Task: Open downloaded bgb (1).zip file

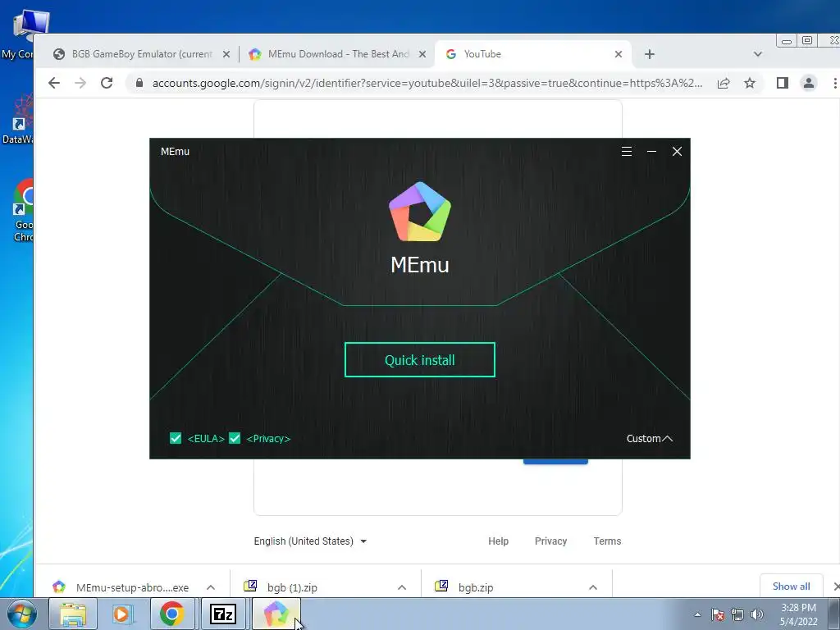Action: click(x=292, y=587)
